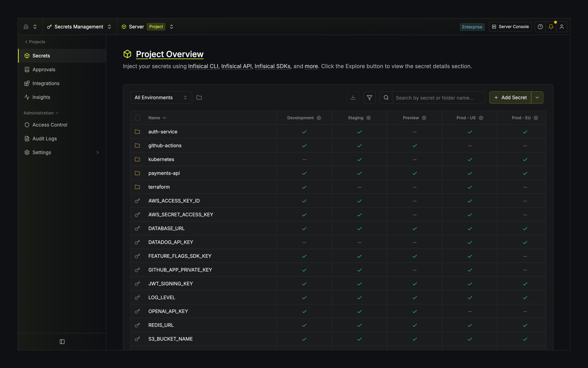Screen dimensions: 588x368
Task: Click the key icon for DATABASE_URL
Action: 137,228
